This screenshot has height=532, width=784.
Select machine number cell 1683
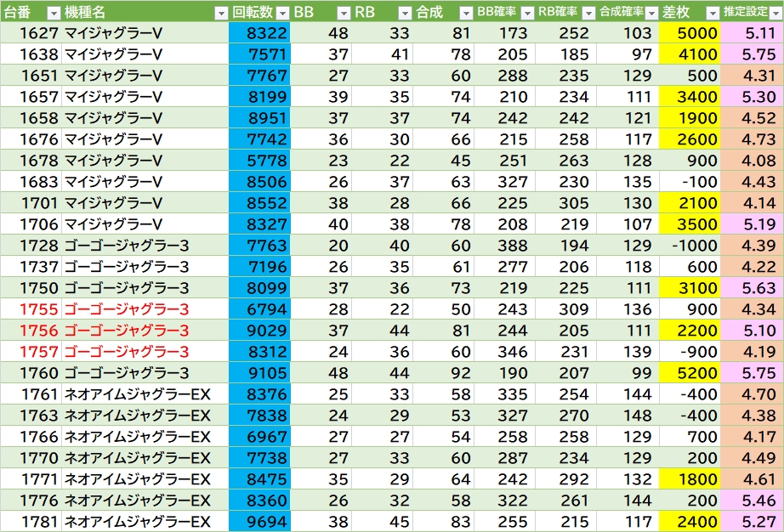click(x=31, y=181)
